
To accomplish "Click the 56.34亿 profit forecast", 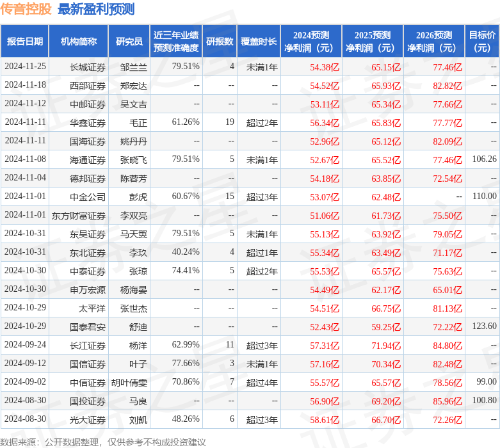I will (325, 123).
